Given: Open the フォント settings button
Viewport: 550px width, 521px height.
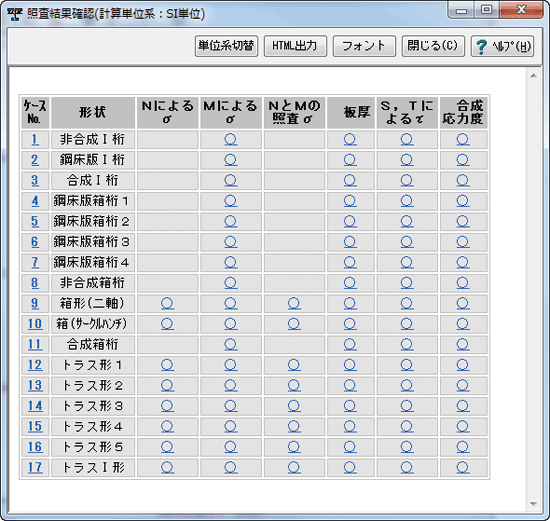Looking at the screenshot, I should (364, 46).
